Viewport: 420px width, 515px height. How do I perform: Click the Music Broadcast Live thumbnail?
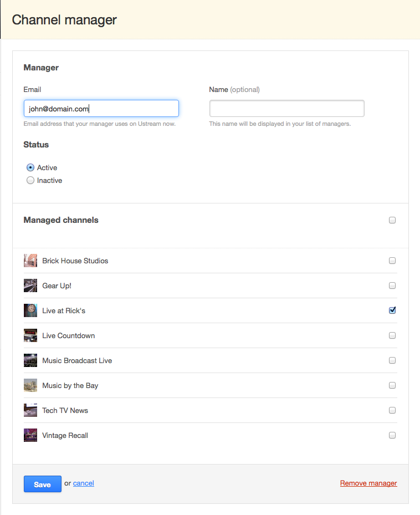click(30, 361)
